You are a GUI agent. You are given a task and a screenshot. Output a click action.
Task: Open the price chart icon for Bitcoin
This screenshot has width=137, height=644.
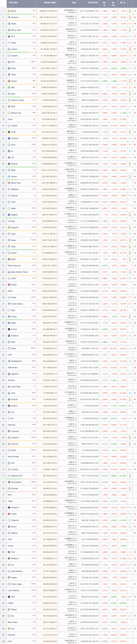tap(76, 10)
